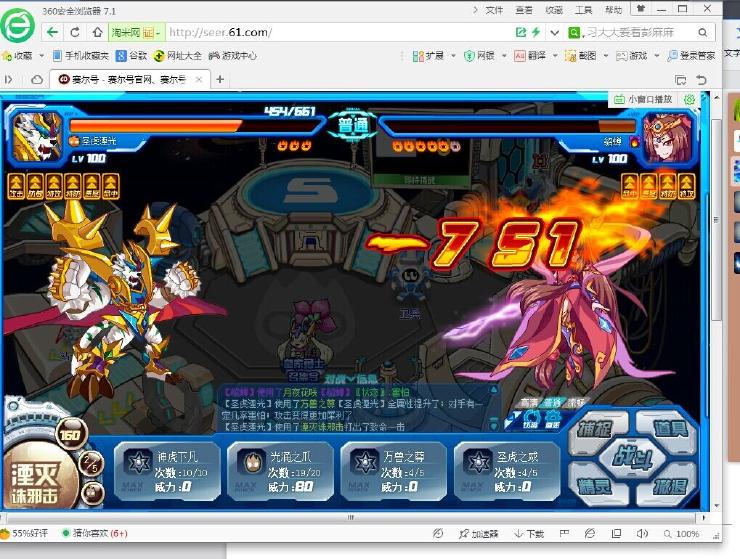
Task: Select the 高清 quality option
Action: (529, 403)
